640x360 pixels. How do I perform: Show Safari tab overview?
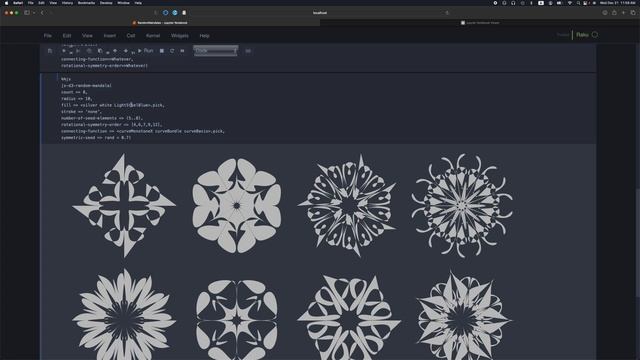coord(633,13)
